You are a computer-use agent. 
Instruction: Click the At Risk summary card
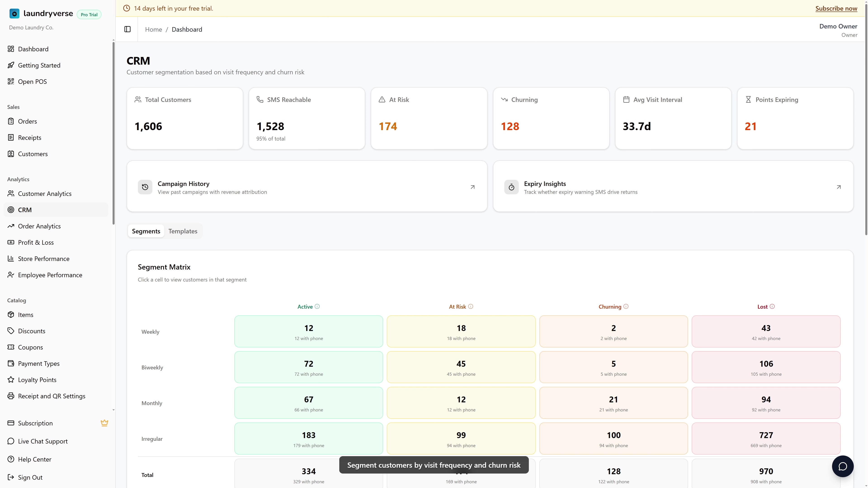(429, 118)
